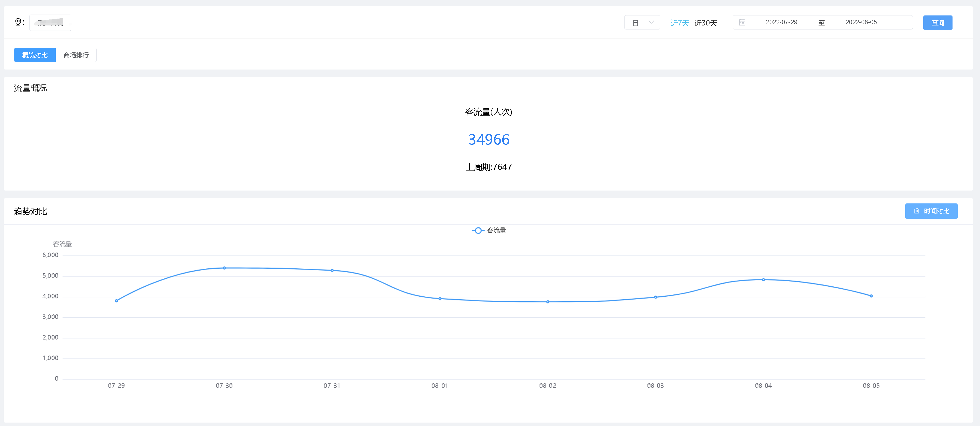
Task: Click the 07-29 data point on chart
Action: point(116,301)
